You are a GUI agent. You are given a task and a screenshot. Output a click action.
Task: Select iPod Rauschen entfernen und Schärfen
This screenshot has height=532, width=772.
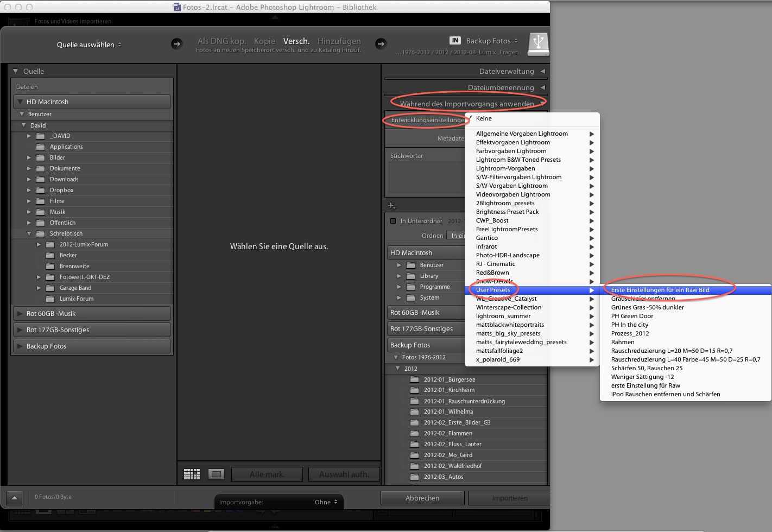[x=685, y=394]
